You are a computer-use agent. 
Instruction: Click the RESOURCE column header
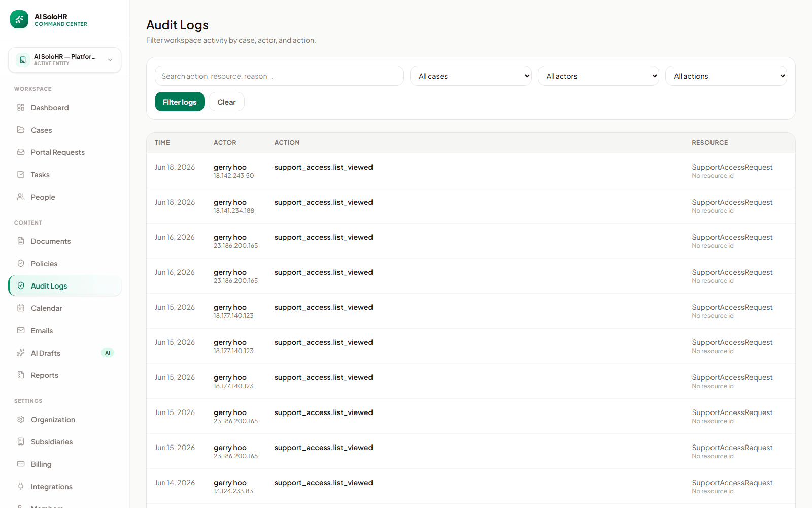coord(709,143)
